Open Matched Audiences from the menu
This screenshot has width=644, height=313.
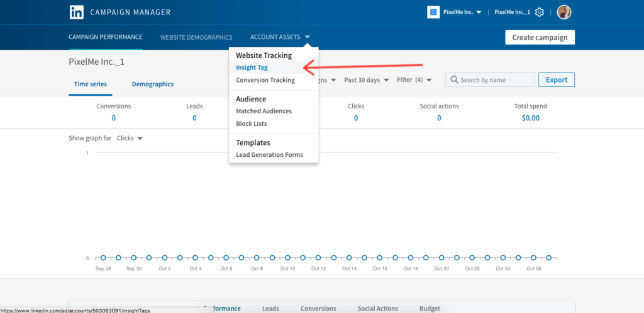coord(264,111)
